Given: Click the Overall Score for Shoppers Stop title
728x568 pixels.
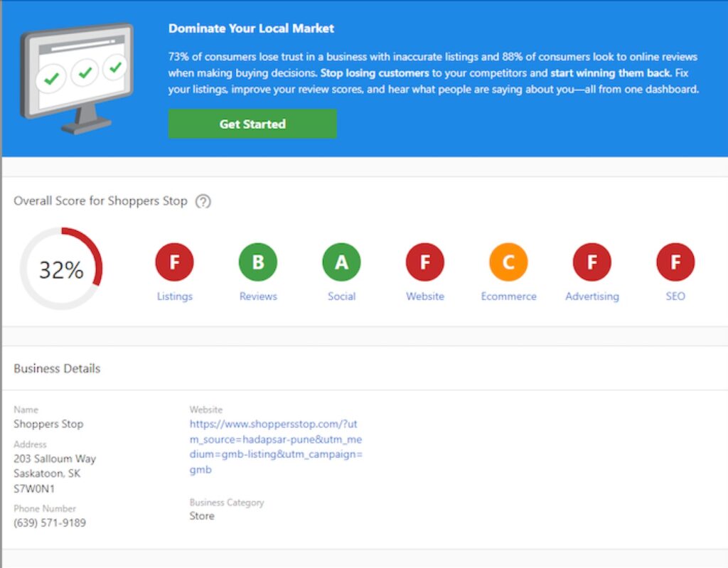Looking at the screenshot, I should (x=100, y=201).
